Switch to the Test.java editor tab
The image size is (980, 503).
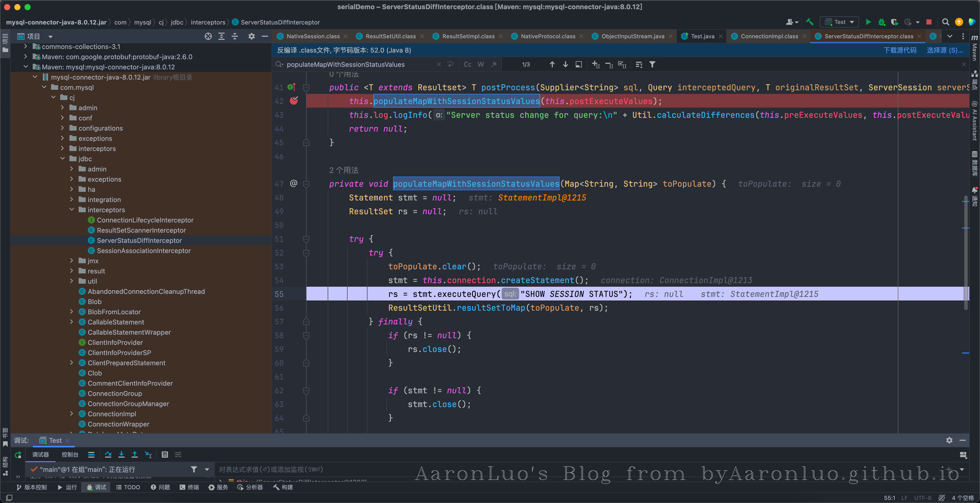(702, 36)
